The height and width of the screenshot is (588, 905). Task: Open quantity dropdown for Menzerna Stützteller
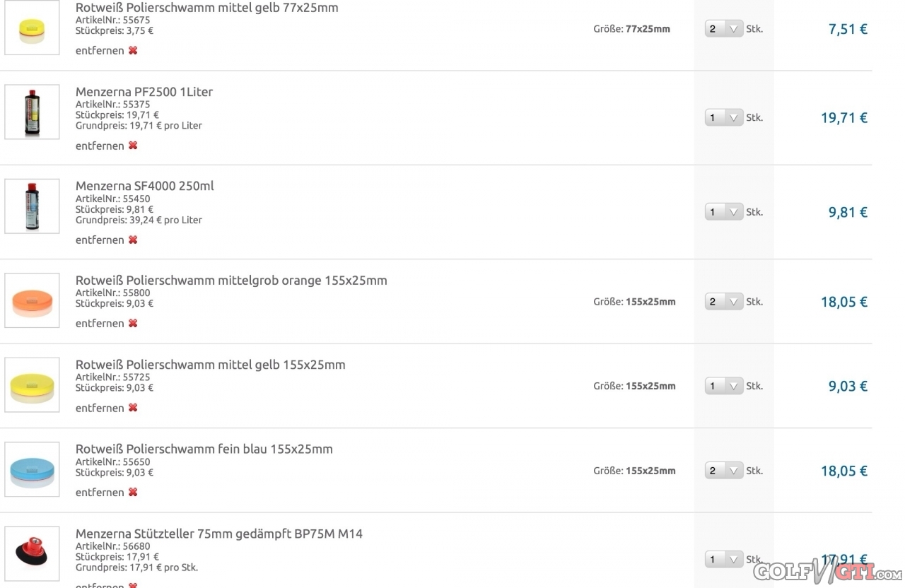[x=724, y=559]
